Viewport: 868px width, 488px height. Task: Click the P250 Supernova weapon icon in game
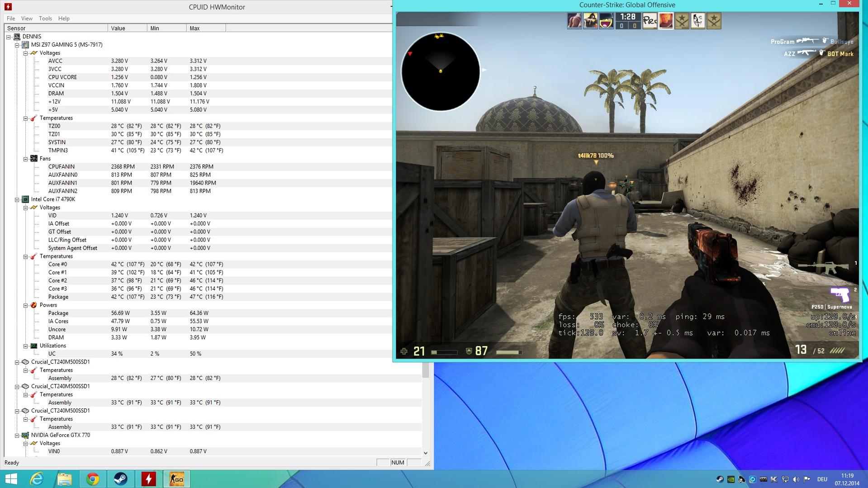(840, 294)
